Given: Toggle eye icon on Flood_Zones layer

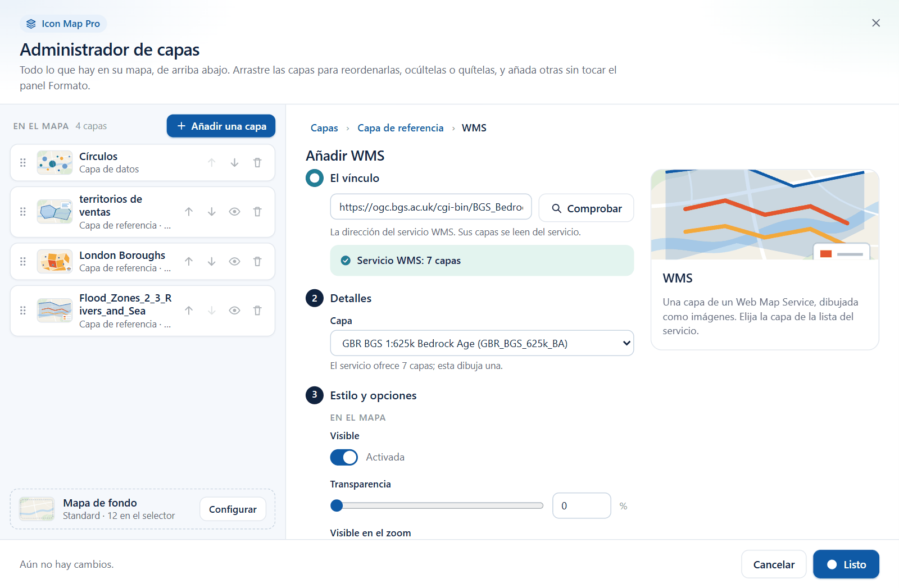Looking at the screenshot, I should (234, 311).
